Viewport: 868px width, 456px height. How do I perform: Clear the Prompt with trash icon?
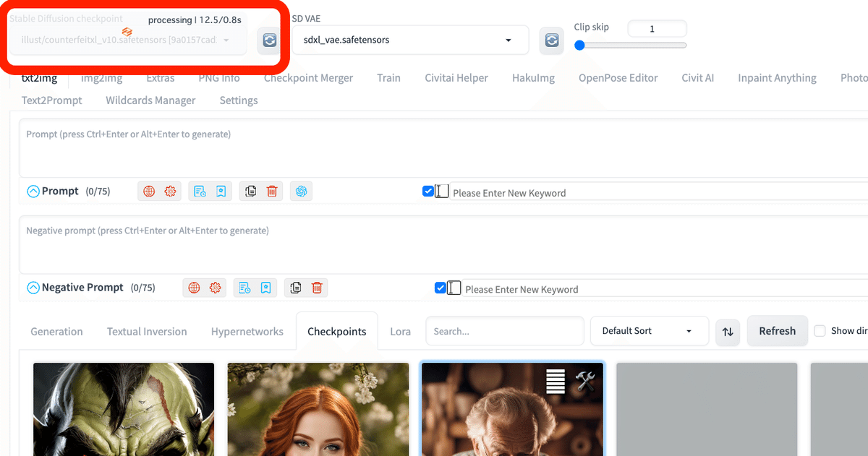[x=272, y=192]
